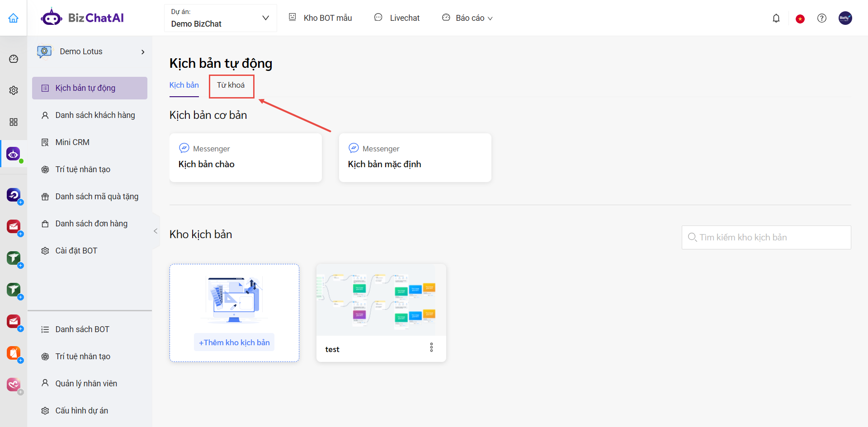868x427 pixels.
Task: Open the three-dot menu on test card
Action: [431, 347]
